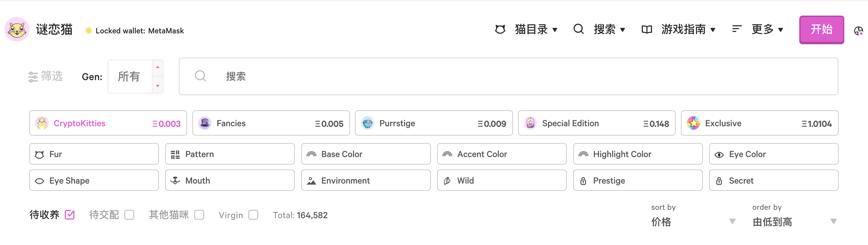Expand the 游戏指南 menu
Screen dimensions: 868x245
click(688, 30)
